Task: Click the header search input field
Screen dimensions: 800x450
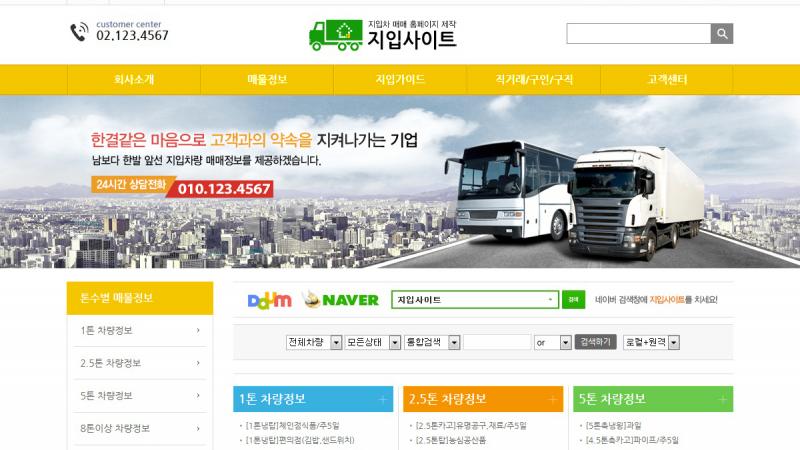Action: click(x=639, y=34)
